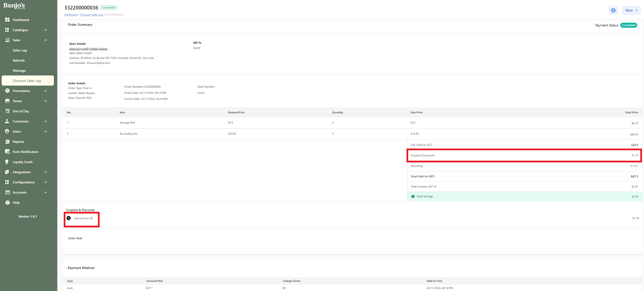This screenshot has width=644, height=291.
Task: Open the More dropdown menu
Action: (x=631, y=10)
